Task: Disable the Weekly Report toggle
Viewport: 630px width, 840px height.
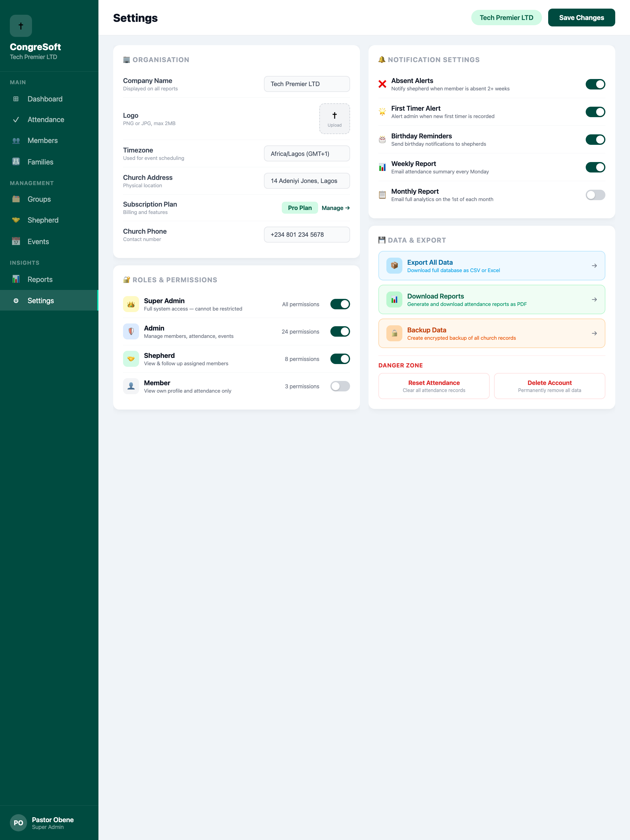Action: pyautogui.click(x=595, y=168)
